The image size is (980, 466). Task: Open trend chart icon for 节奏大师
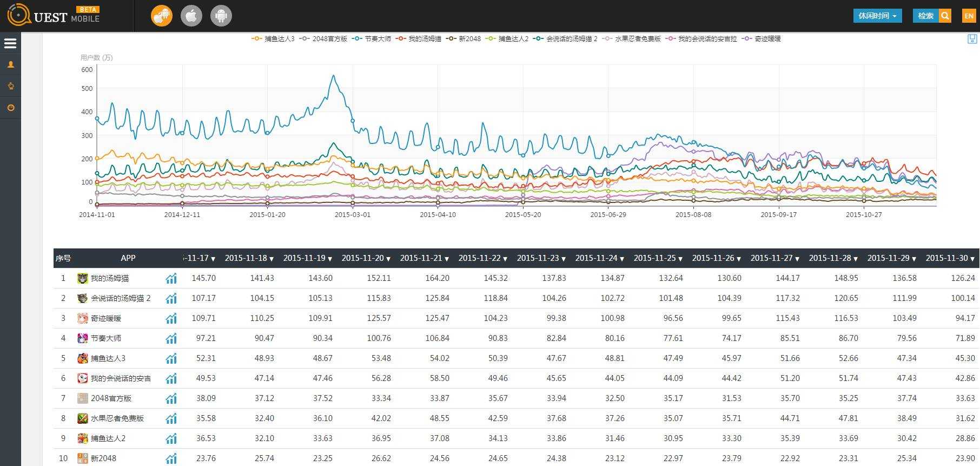pyautogui.click(x=171, y=339)
